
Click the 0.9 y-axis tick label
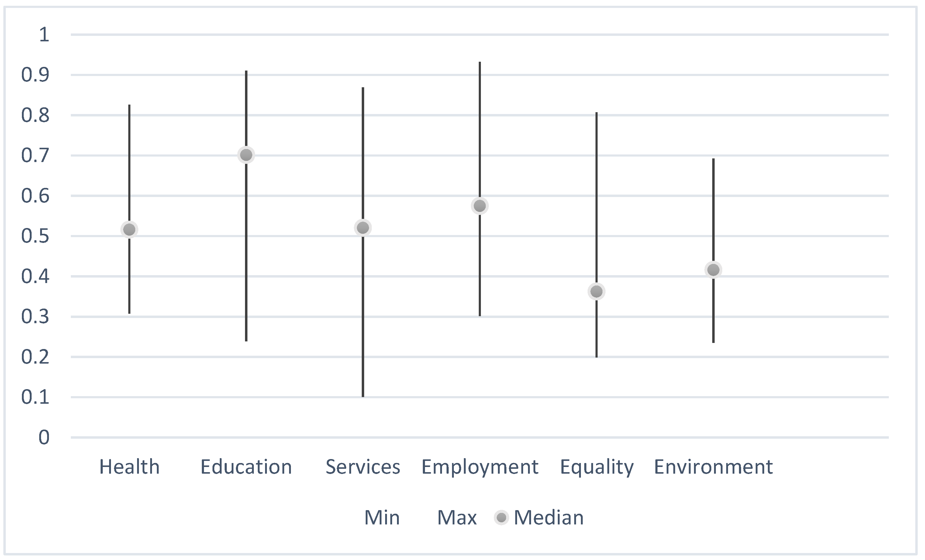pos(35,75)
